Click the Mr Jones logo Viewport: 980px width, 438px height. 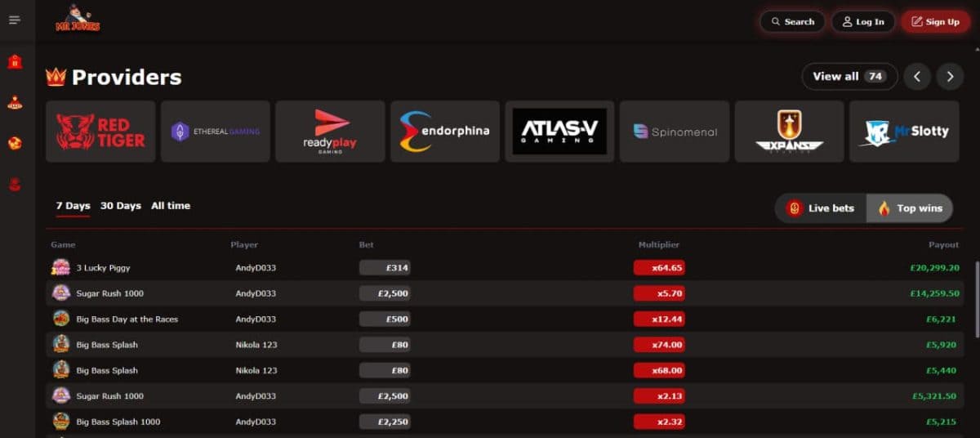coord(78,18)
